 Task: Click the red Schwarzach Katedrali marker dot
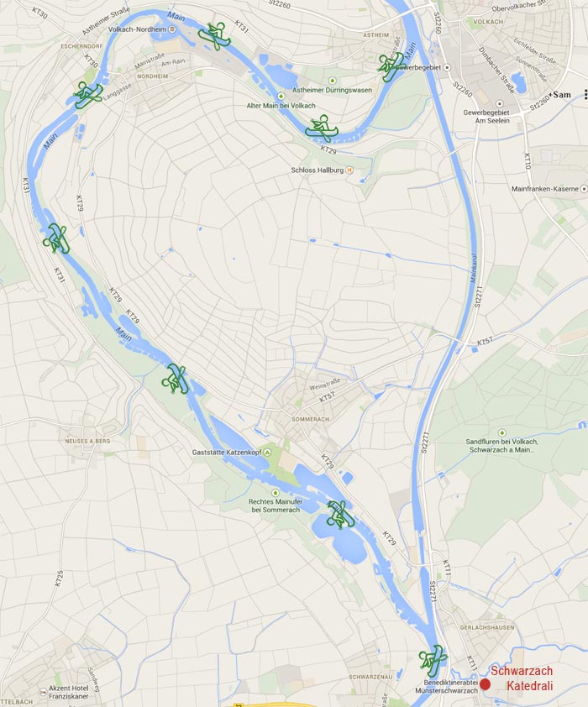(x=486, y=684)
